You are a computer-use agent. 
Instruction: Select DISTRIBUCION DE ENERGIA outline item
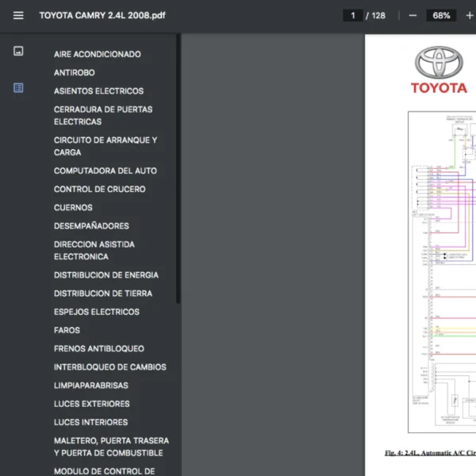click(106, 275)
